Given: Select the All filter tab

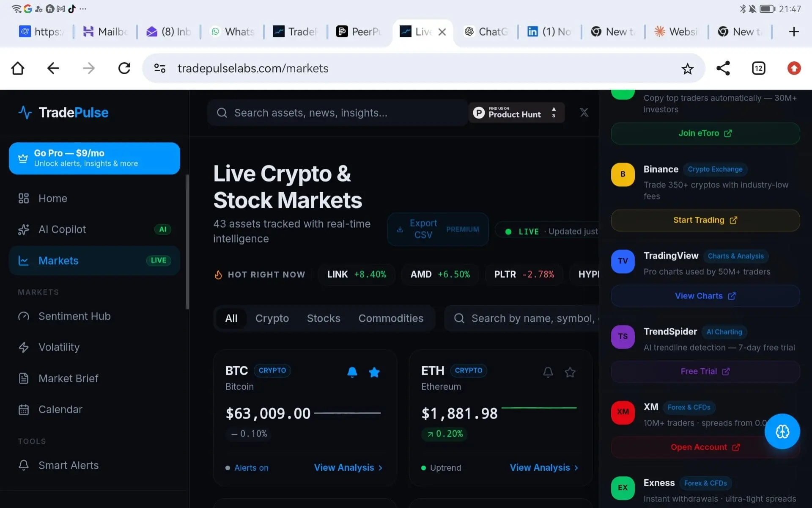Looking at the screenshot, I should click(x=231, y=318).
